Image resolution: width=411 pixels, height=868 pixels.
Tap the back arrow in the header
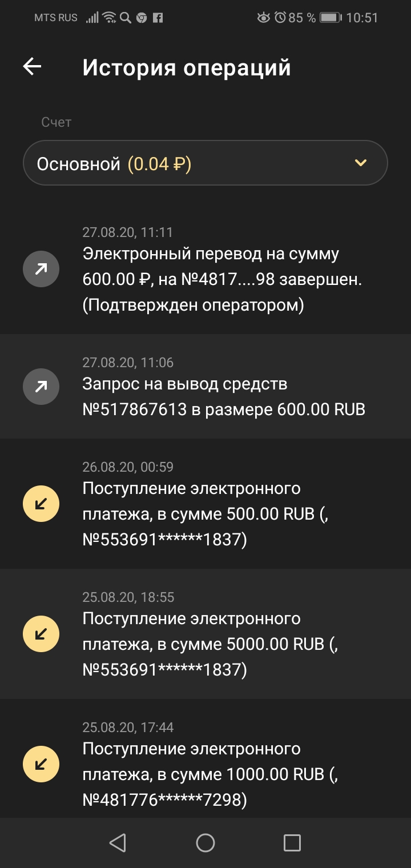coord(32,67)
